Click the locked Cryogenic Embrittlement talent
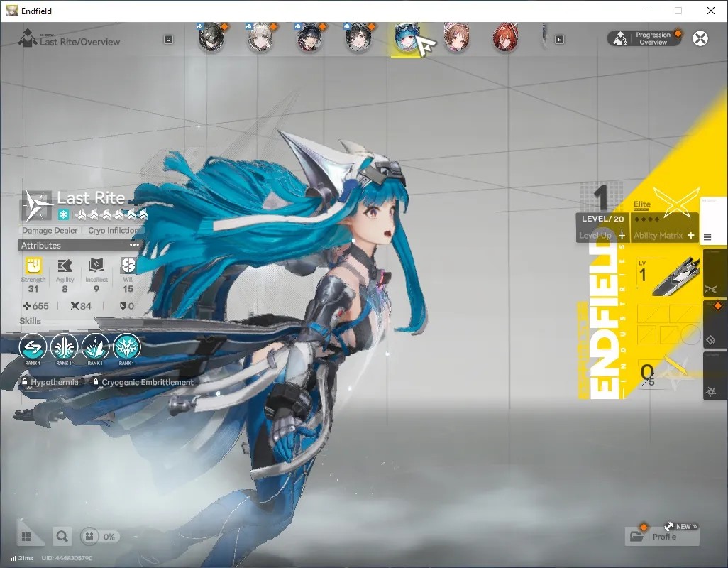Screen dimensions: 728x568 point(143,382)
